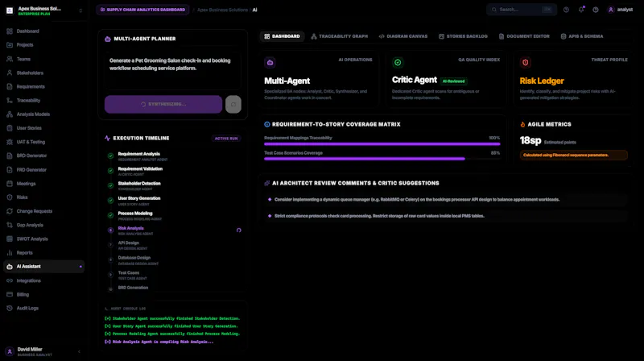Open Gap Analysis section

(x=43, y=225)
